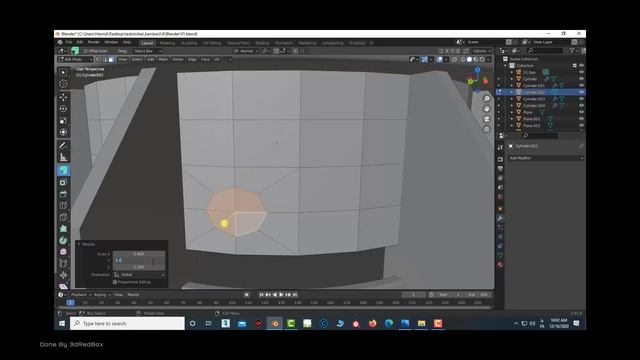The height and width of the screenshot is (360, 640).
Task: Switch to the Modeling workspace tab
Action: pos(167,43)
